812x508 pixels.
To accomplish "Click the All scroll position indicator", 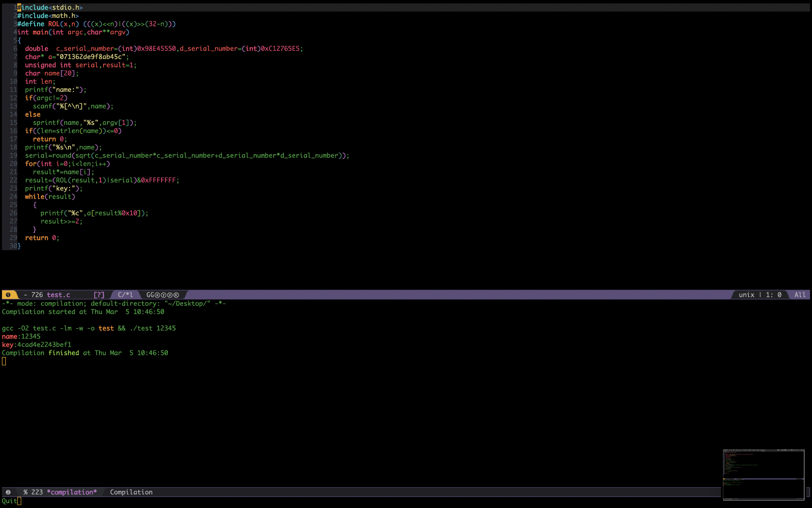I will [800, 295].
